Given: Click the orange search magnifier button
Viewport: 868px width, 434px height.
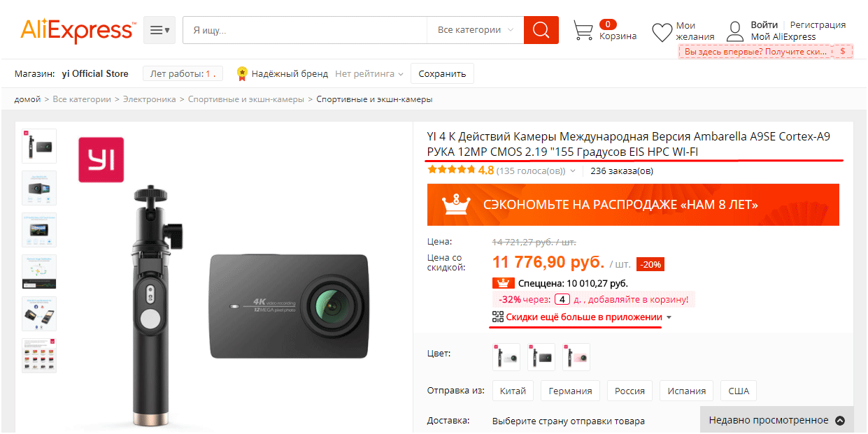Looking at the screenshot, I should coord(541,30).
